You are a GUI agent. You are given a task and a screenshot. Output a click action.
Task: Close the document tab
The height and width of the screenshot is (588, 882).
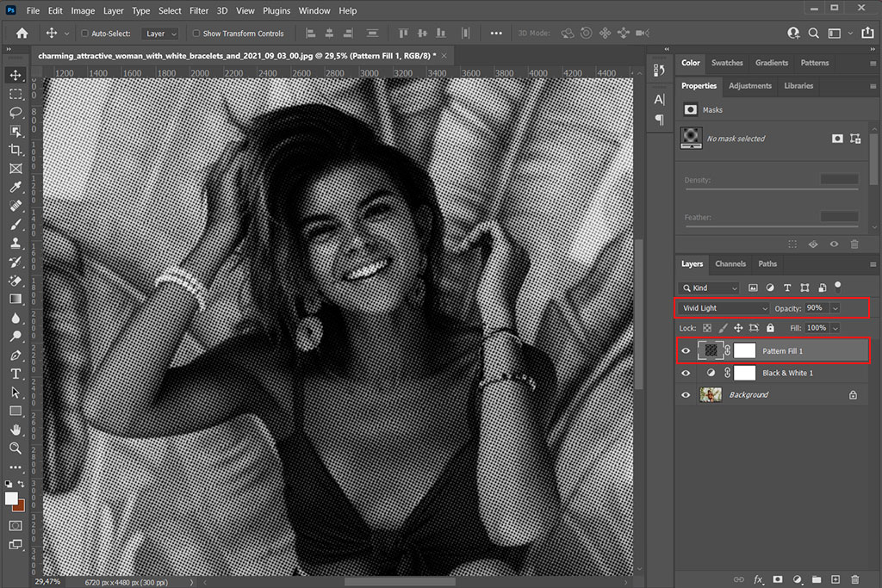(x=444, y=56)
